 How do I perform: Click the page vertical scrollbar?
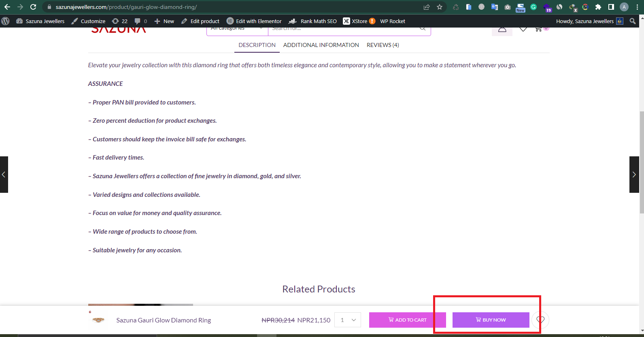point(642,162)
